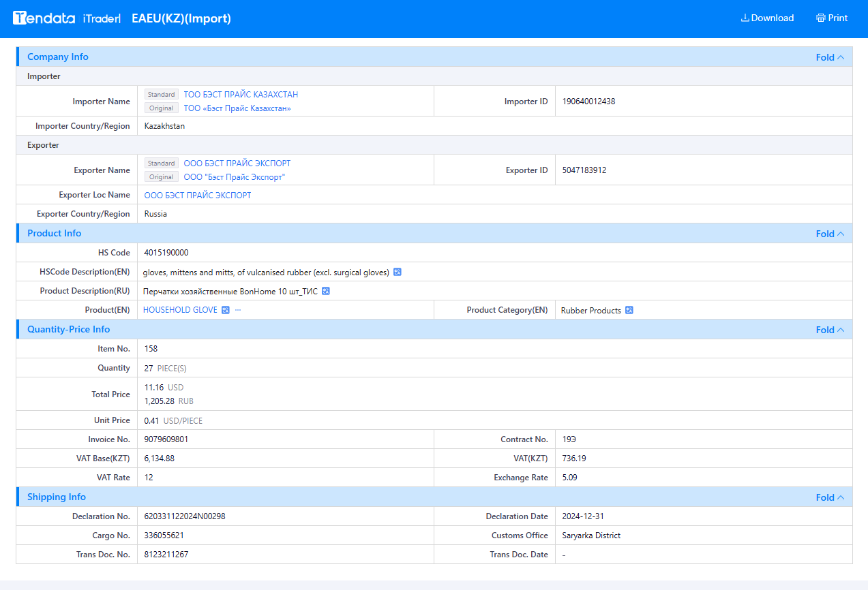
Task: Select declaration date 2024-12-31
Action: click(583, 516)
